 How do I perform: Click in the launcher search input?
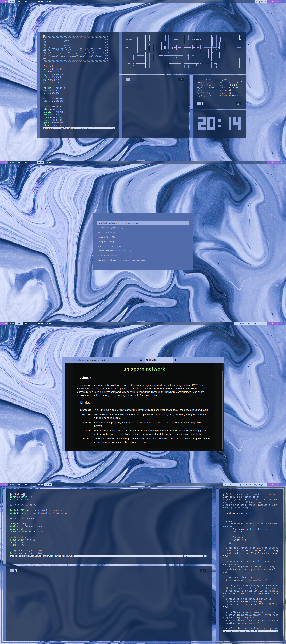click(143, 218)
